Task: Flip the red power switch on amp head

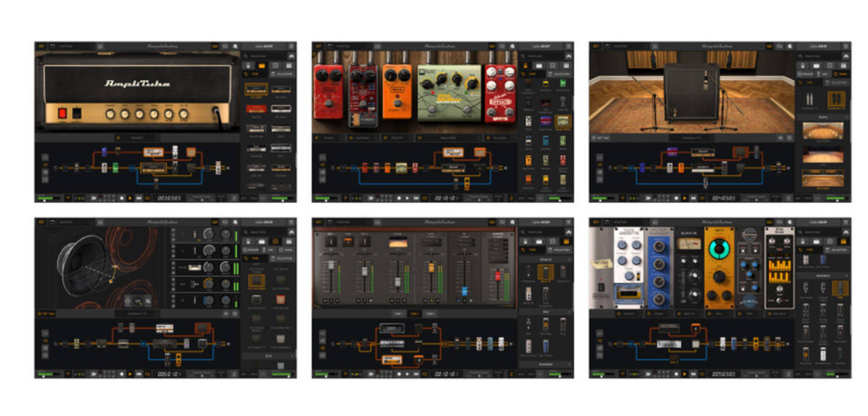Action: 62,114
